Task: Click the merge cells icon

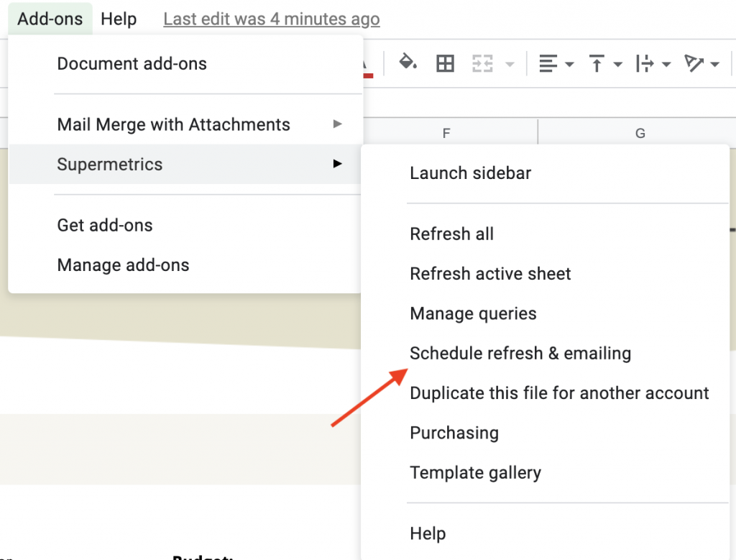Action: click(482, 64)
